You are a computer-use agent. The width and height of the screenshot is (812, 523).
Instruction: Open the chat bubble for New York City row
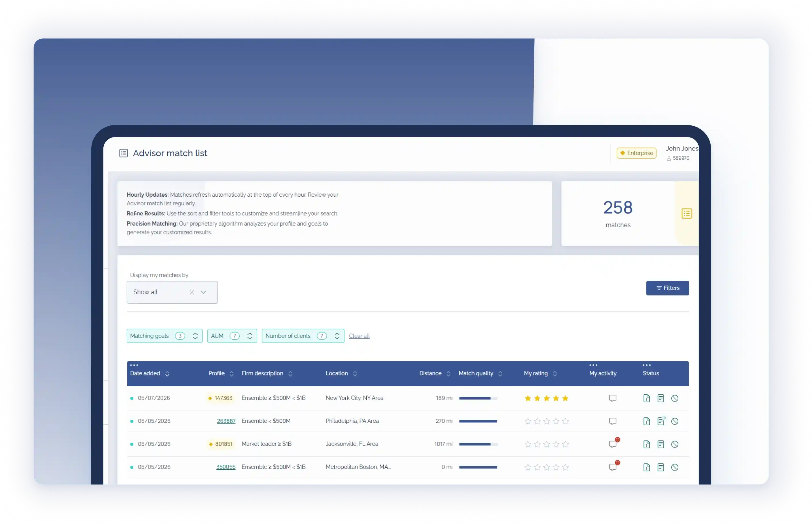[612, 398]
